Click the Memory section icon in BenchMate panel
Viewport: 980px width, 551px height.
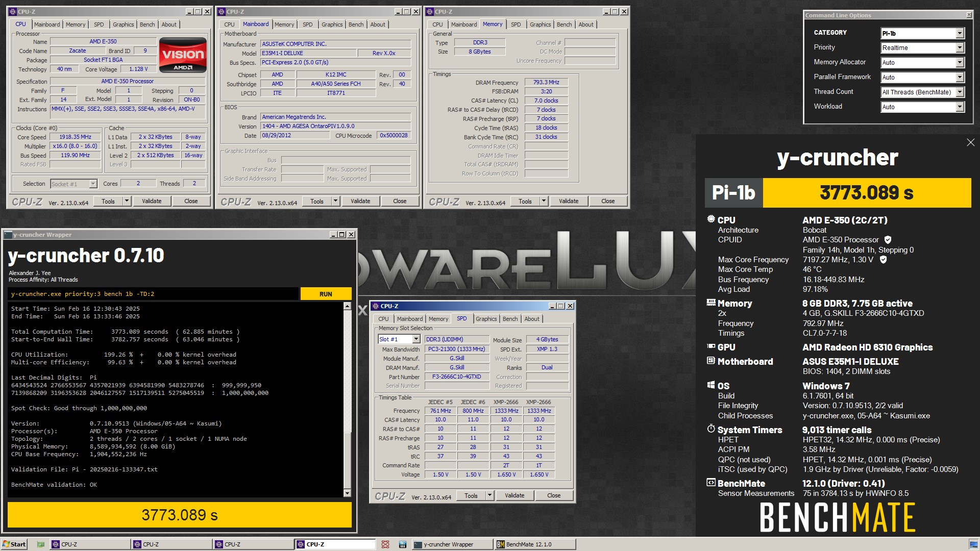pyautogui.click(x=711, y=303)
